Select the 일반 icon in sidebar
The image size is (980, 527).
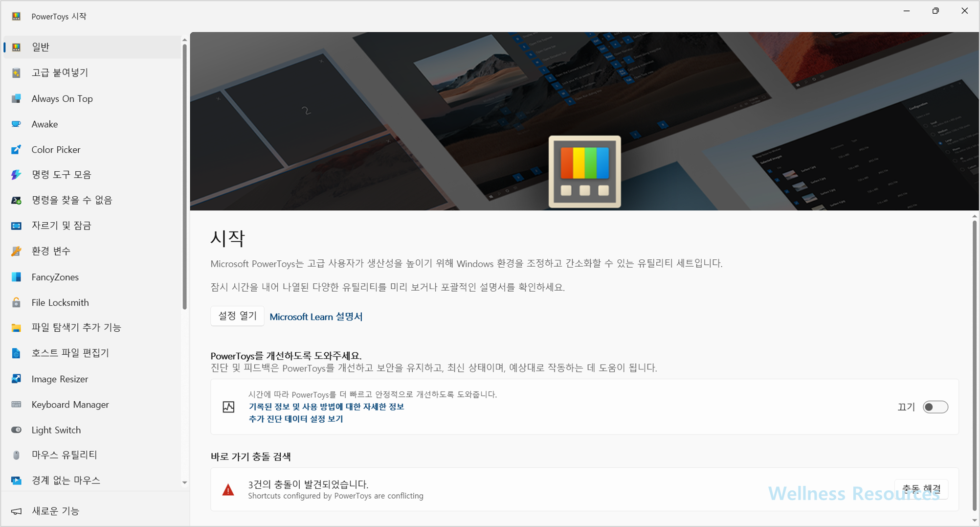16,47
